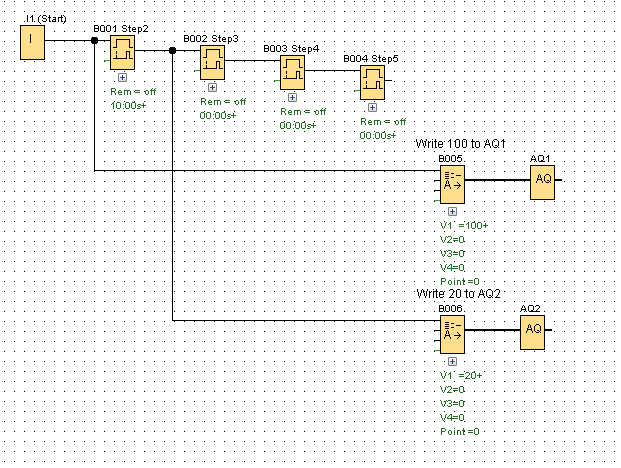The height and width of the screenshot is (468, 621).
Task: Expand parameters under B002 Step3
Action: (x=213, y=88)
